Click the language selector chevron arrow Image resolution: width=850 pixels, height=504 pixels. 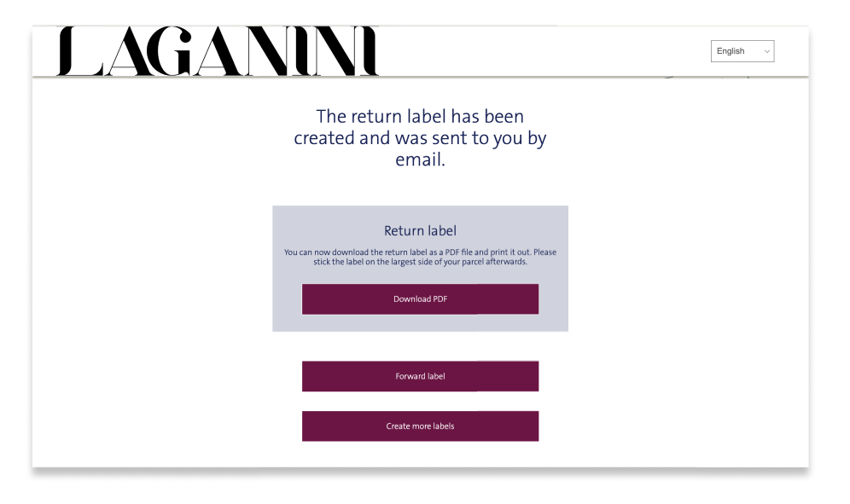point(766,52)
